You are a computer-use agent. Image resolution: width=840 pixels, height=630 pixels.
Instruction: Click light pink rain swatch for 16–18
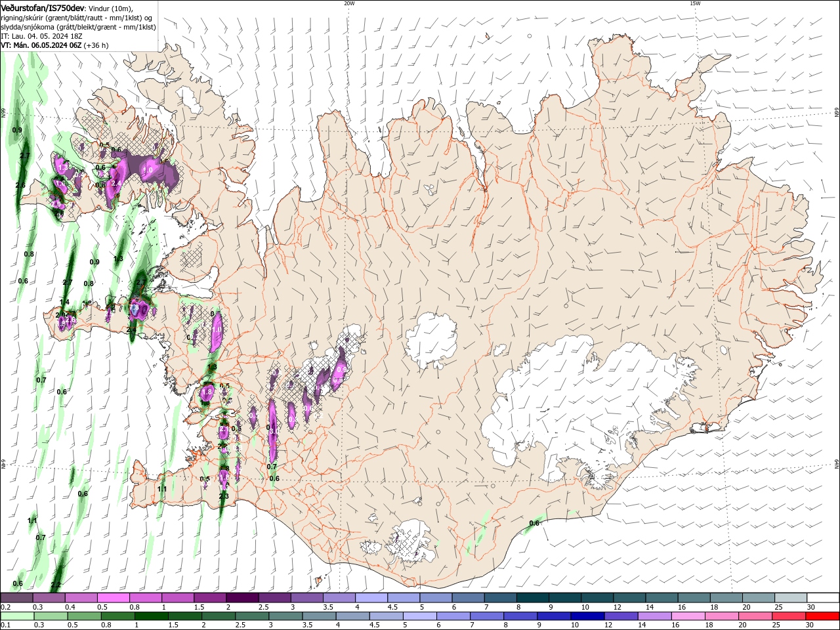687,616
